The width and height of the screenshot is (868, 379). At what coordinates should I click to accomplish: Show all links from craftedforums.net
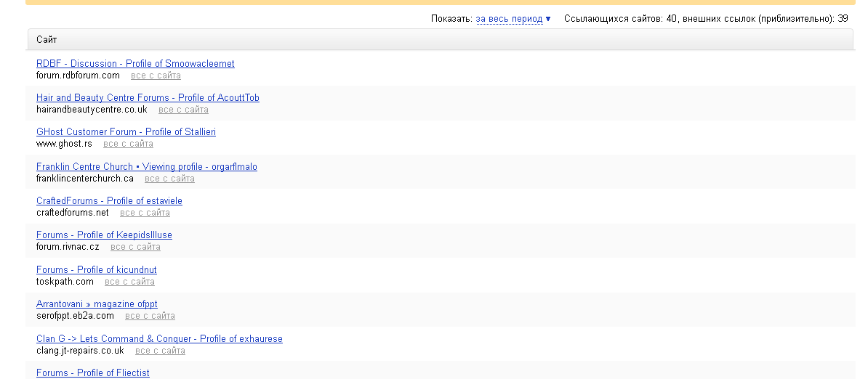145,213
